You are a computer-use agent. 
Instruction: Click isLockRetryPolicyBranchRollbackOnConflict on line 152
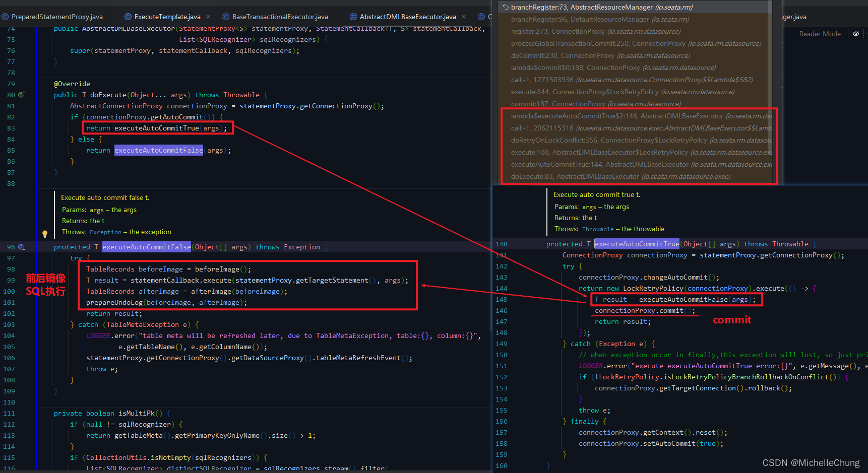746,377
